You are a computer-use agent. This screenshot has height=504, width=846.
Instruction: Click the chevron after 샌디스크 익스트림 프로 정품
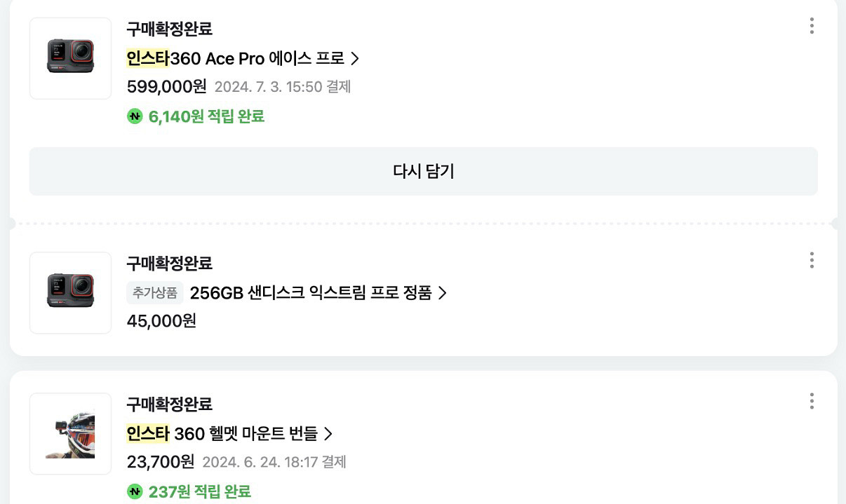(x=443, y=293)
